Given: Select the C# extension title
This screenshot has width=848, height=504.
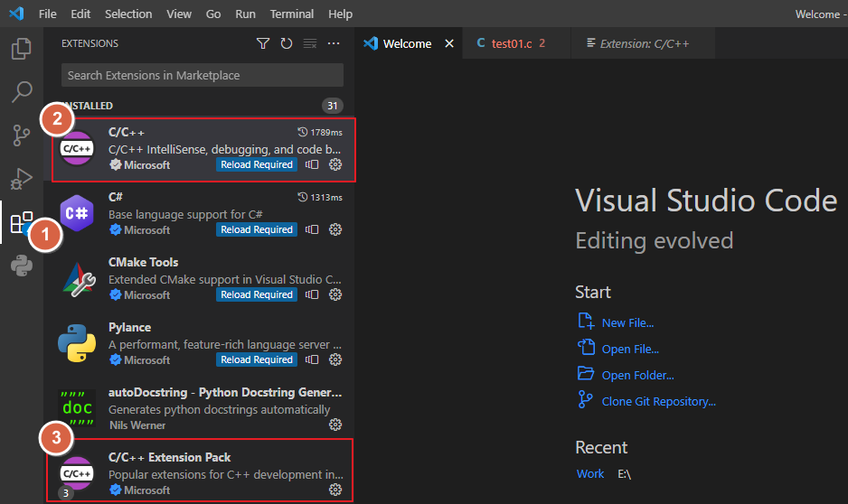Looking at the screenshot, I should pos(115,197).
